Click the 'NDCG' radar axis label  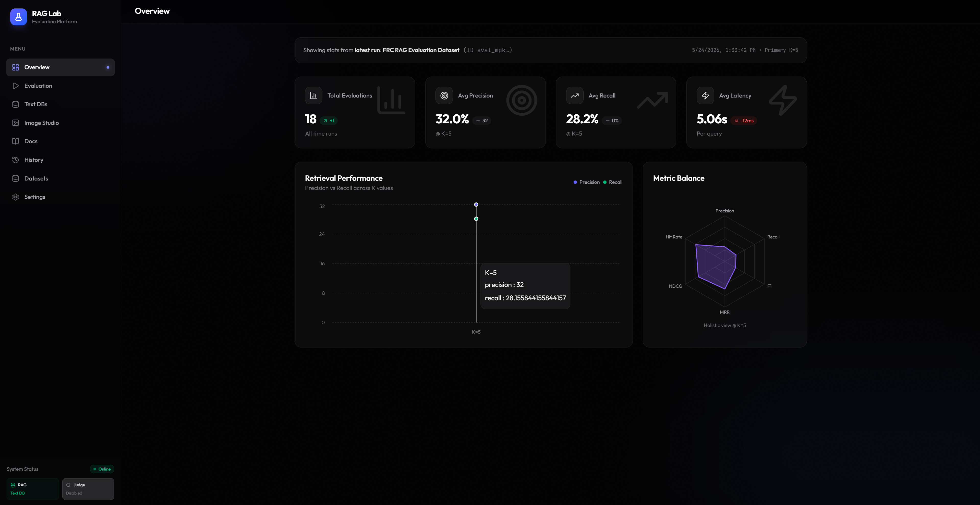(675, 286)
